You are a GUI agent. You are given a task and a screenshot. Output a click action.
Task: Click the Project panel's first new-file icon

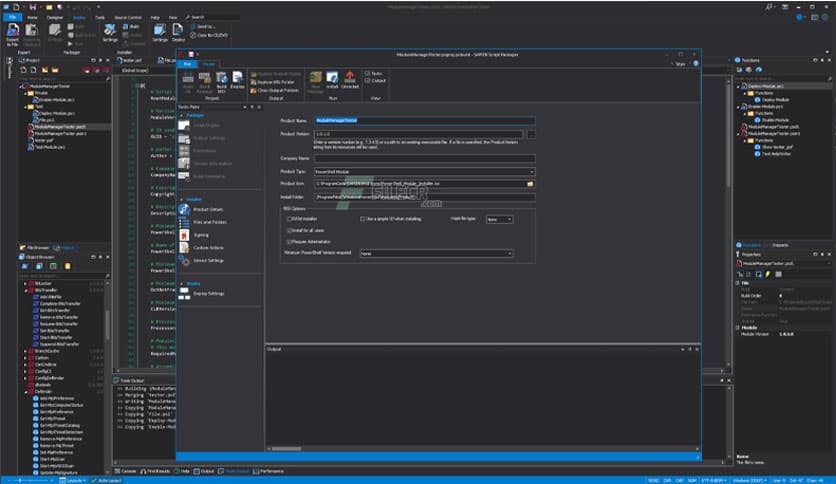pyautogui.click(x=23, y=70)
